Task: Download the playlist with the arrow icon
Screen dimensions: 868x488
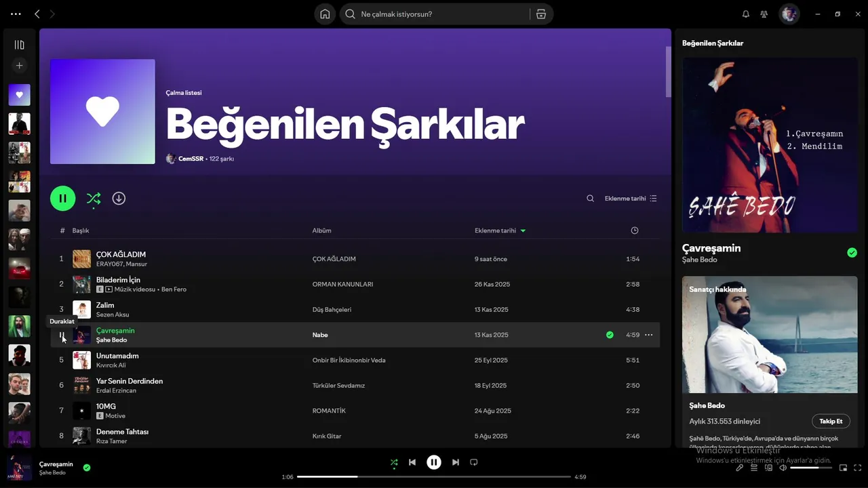Action: tap(119, 199)
